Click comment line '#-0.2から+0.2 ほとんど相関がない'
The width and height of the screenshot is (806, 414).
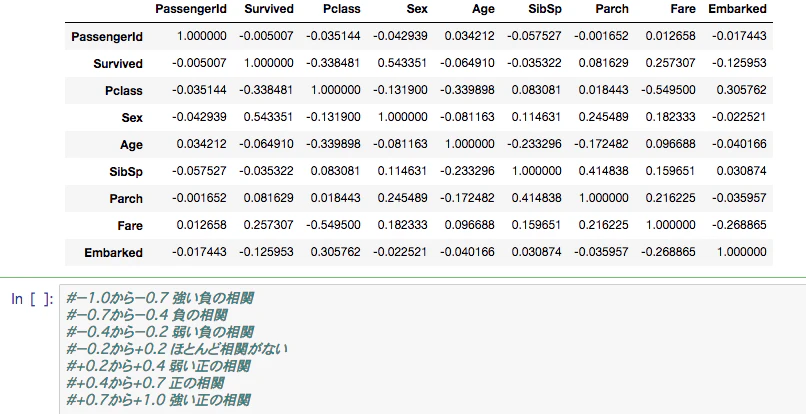coord(177,349)
